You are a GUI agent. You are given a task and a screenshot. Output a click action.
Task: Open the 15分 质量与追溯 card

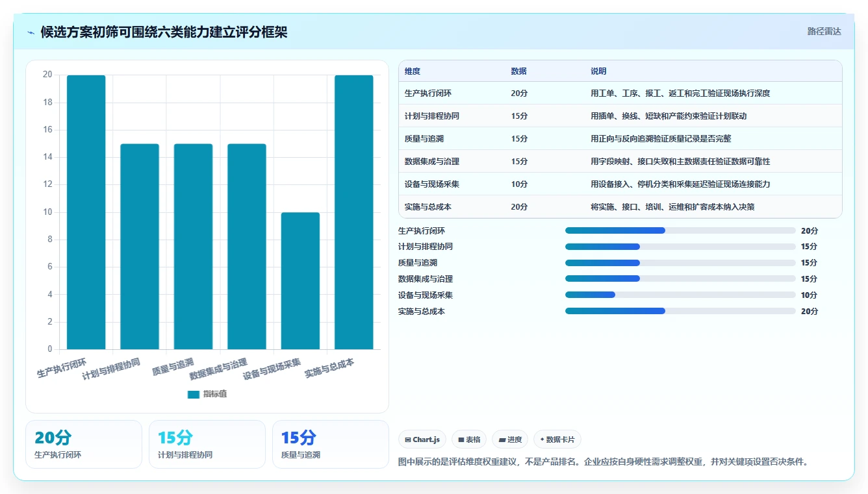coord(331,444)
